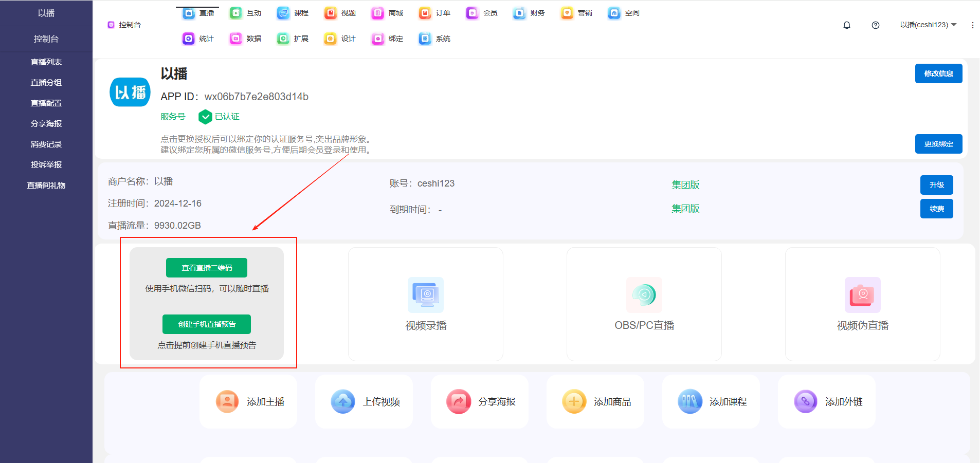The height and width of the screenshot is (463, 980).
Task: Select 直播间礼物 in the left sidebar
Action: [46, 185]
